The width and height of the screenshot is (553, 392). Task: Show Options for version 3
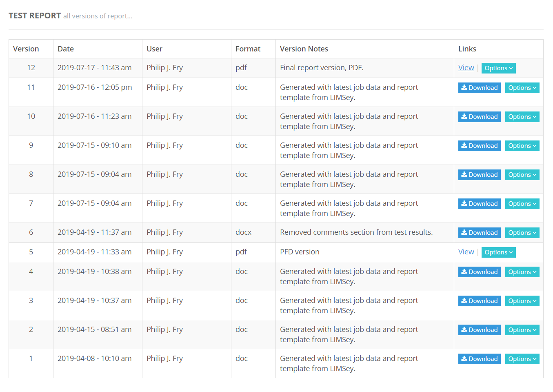coord(522,301)
